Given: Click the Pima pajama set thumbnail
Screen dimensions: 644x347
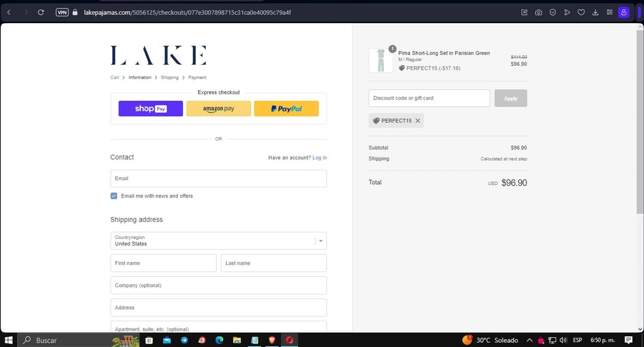Looking at the screenshot, I should 381,60.
